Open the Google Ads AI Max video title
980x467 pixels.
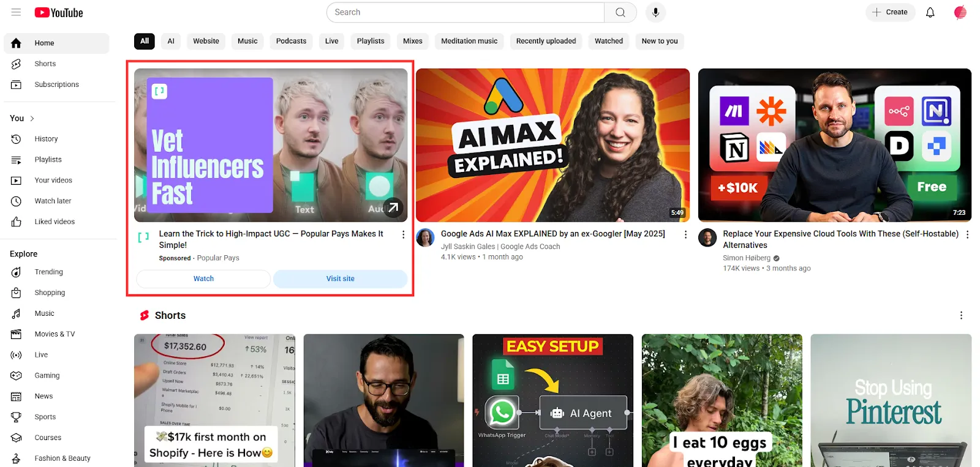tap(553, 234)
